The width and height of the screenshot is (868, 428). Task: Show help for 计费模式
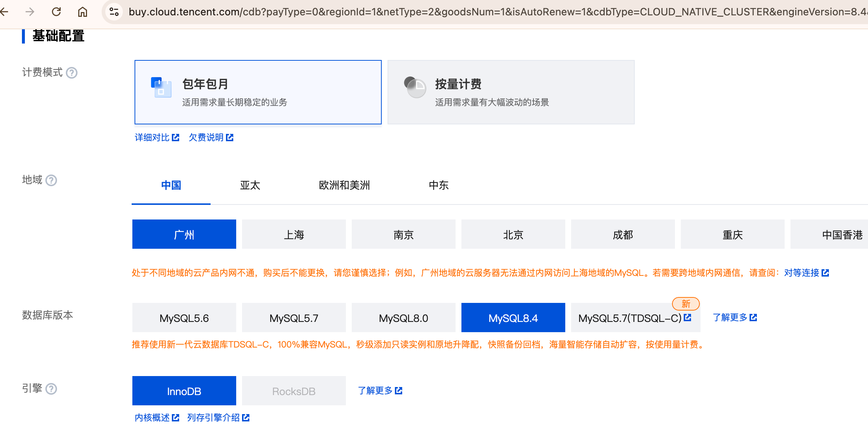[72, 73]
